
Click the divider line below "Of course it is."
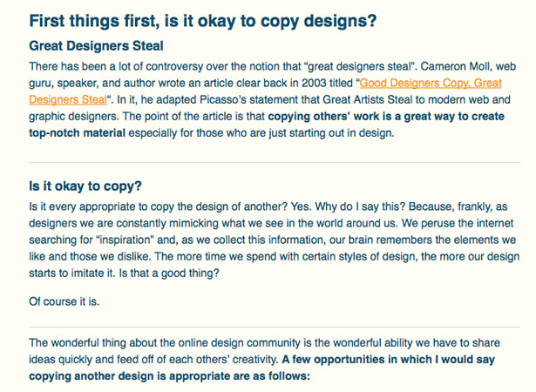point(275,327)
